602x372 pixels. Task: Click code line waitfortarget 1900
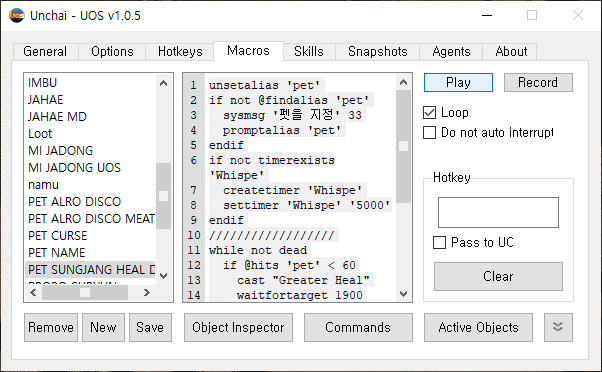[300, 295]
